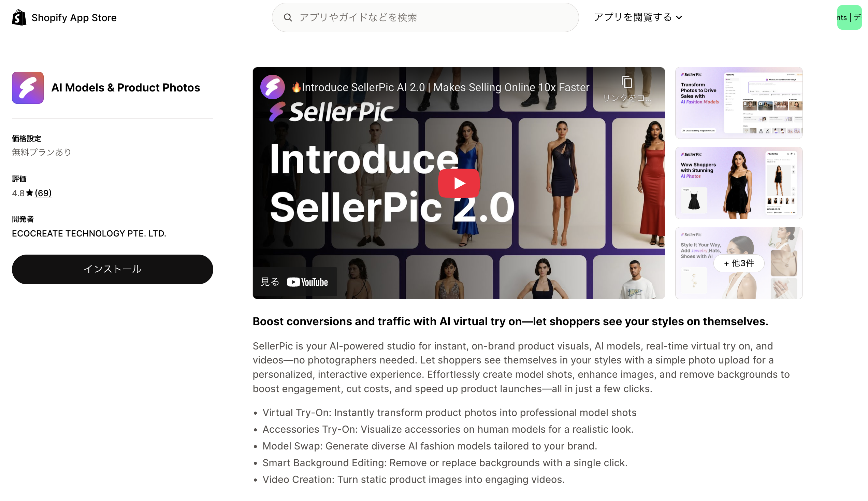
Task: Expand the アプリを閲覧する dropdown
Action: click(x=638, y=17)
